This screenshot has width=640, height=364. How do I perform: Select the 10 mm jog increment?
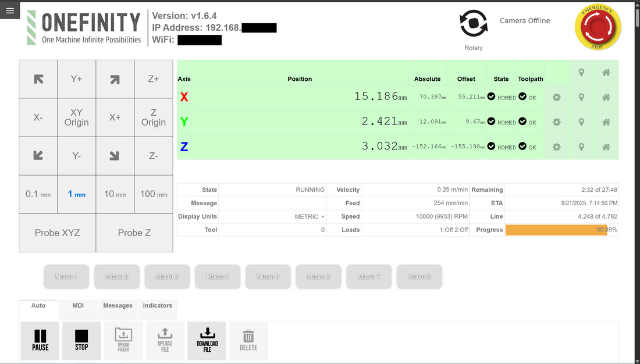tap(115, 194)
